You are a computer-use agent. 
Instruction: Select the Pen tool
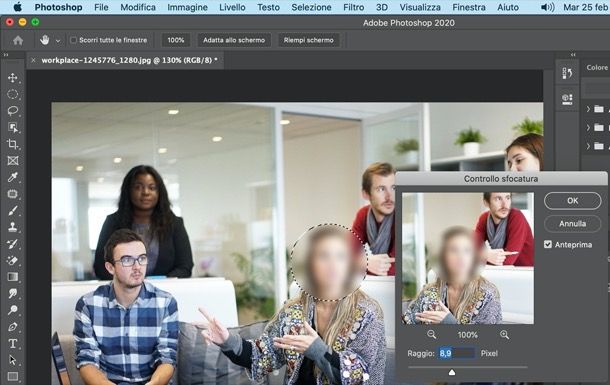12,327
